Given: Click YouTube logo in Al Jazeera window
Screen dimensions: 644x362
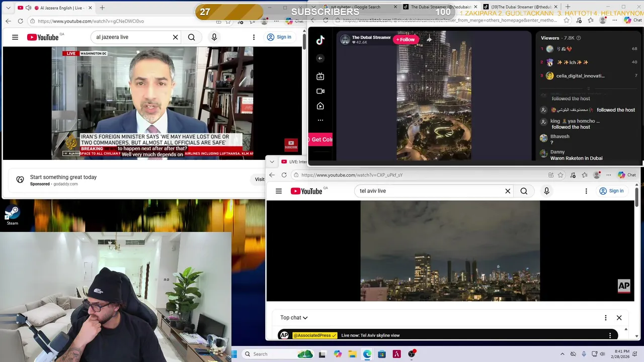Looking at the screenshot, I should pos(43,37).
